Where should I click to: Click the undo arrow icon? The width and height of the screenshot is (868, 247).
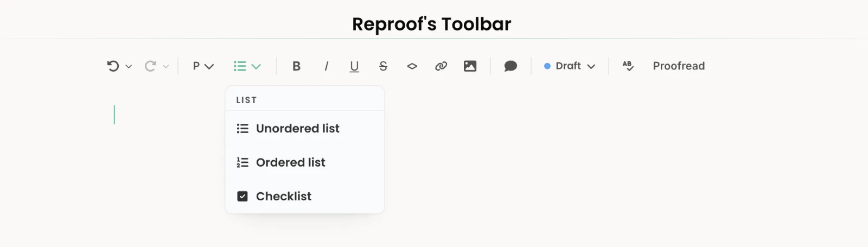[x=113, y=66]
